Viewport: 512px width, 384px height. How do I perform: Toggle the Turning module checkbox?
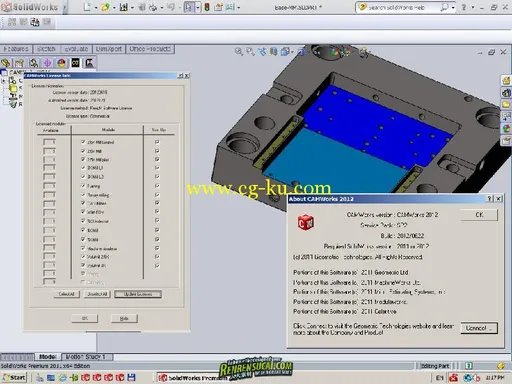(x=83, y=186)
